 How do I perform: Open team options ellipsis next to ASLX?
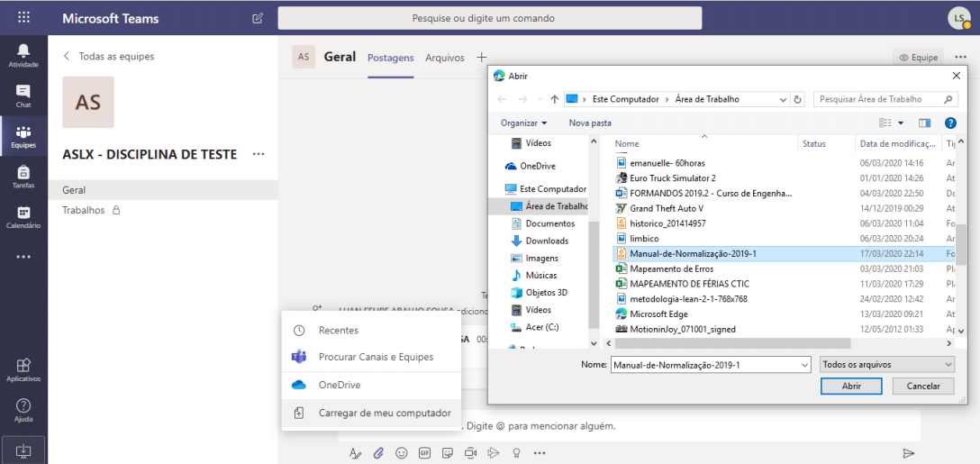pos(259,154)
